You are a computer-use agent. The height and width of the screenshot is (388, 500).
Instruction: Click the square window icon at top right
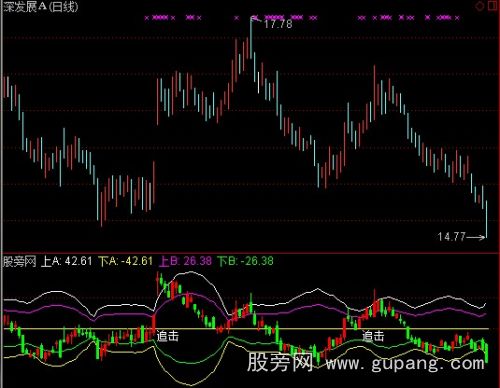click(x=493, y=6)
